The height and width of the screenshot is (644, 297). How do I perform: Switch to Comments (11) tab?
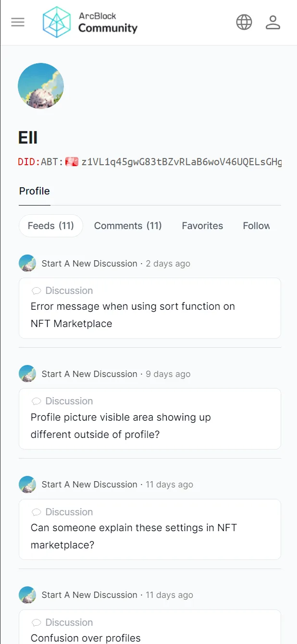[x=128, y=226]
